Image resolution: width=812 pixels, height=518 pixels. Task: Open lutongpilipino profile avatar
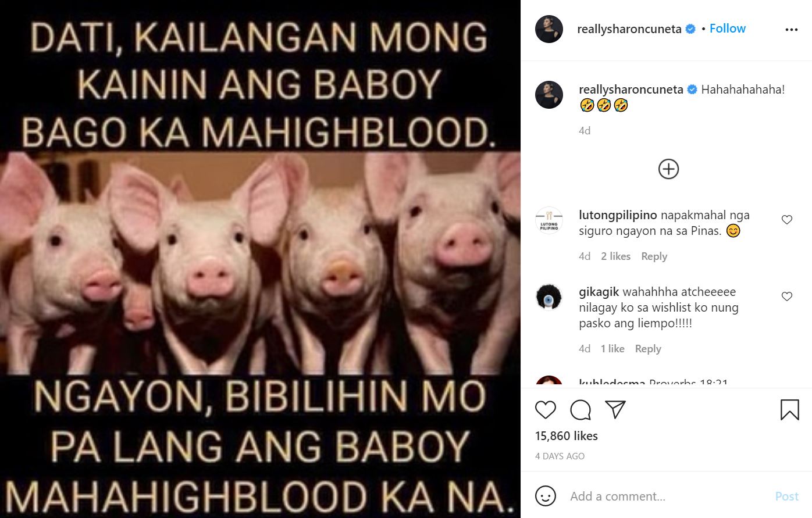[549, 220]
